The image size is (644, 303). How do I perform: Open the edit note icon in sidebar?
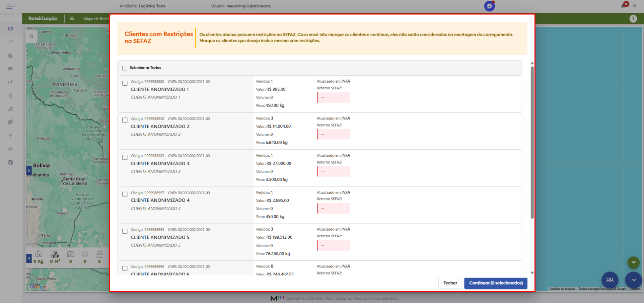(x=11, y=82)
